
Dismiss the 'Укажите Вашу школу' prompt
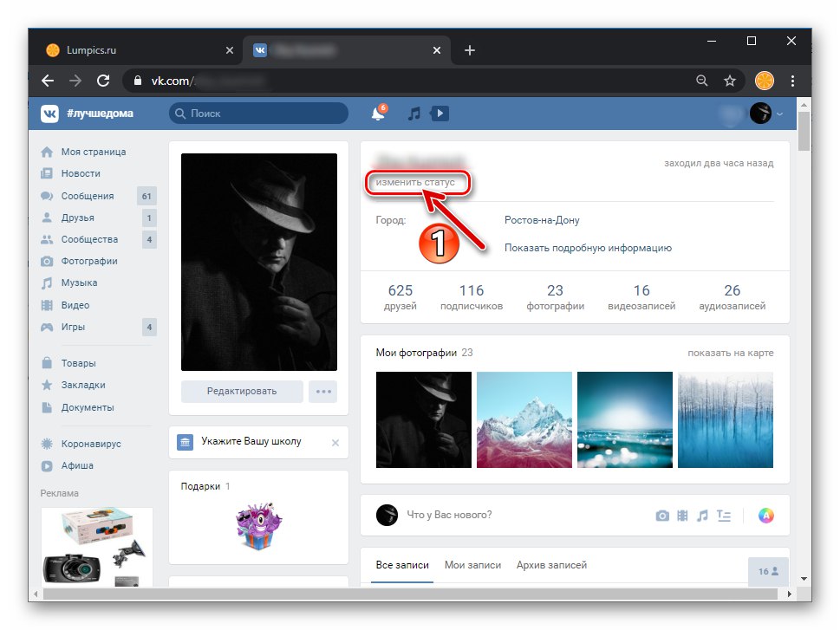[335, 443]
